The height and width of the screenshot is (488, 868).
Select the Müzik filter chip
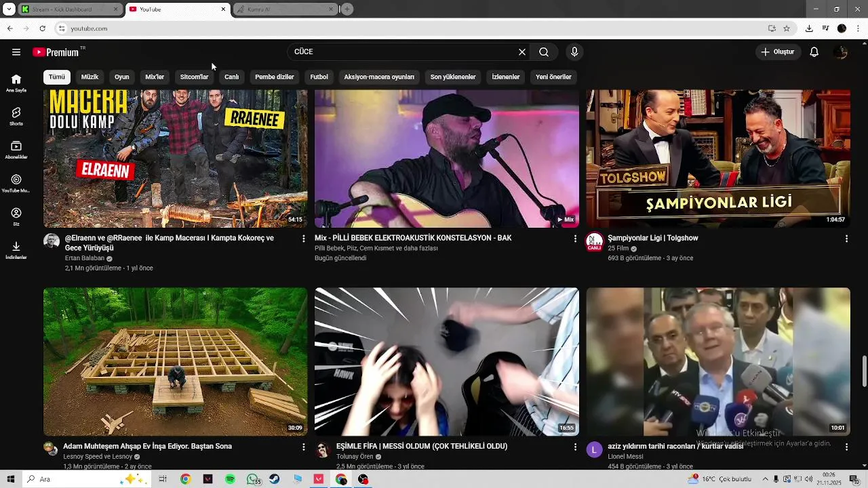tap(90, 77)
